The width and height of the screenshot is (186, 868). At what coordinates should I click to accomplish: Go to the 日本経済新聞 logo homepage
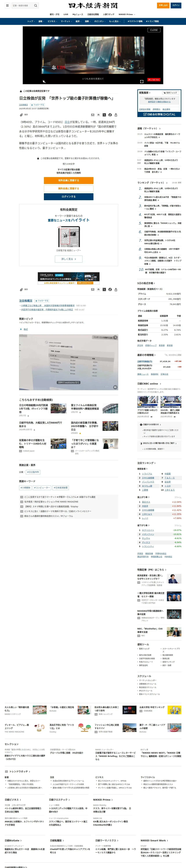pos(93,5)
